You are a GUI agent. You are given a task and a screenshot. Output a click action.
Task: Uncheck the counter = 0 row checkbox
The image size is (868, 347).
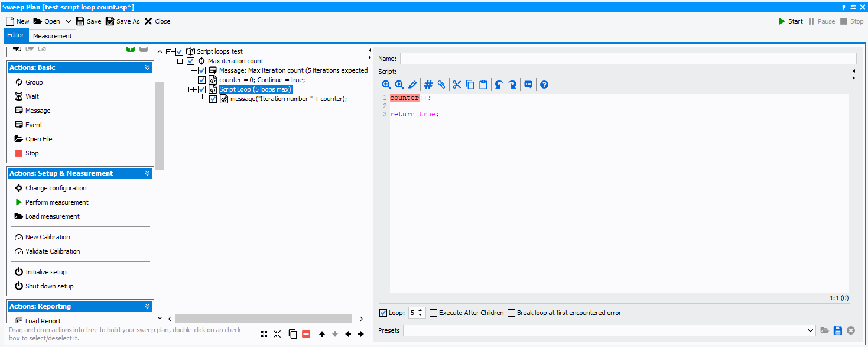pyautogui.click(x=202, y=80)
